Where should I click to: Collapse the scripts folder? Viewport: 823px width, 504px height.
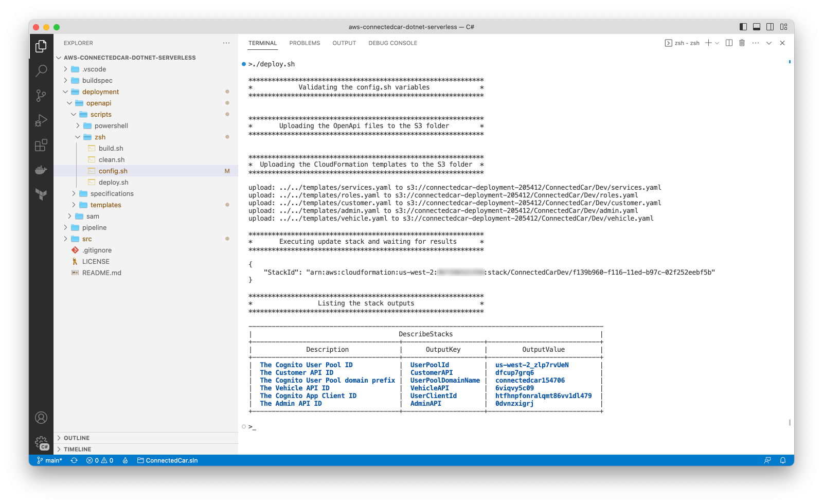[146, 114]
